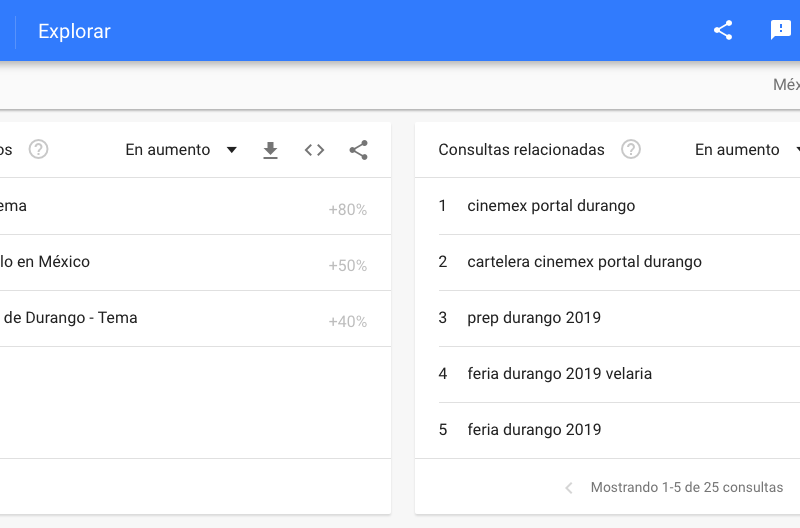This screenshot has height=528, width=800.
Task: Click the prep durango 2019 query
Action: 534,318
